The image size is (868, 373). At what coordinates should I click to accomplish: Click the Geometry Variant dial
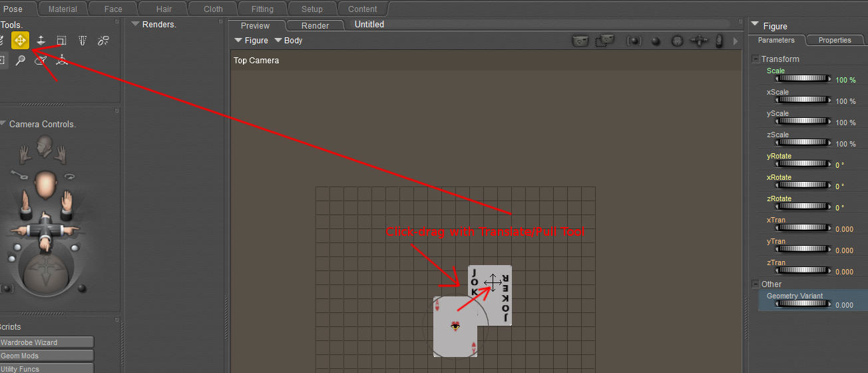click(804, 304)
